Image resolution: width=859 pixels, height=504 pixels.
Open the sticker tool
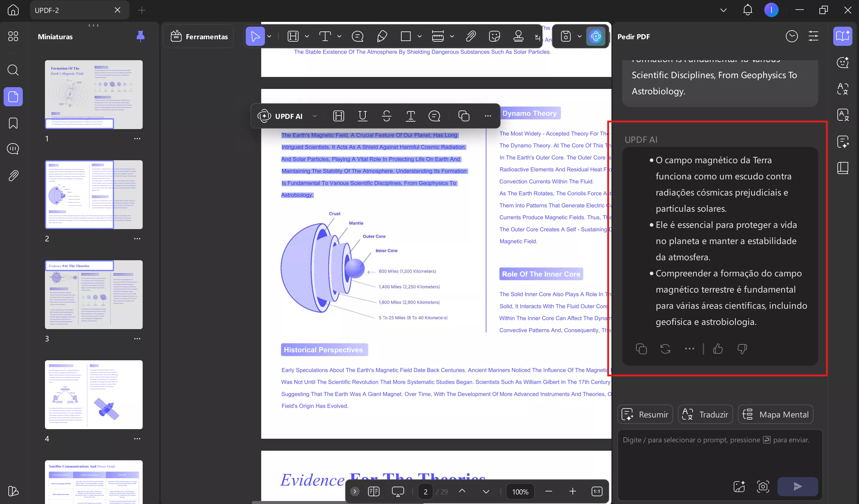pyautogui.click(x=494, y=36)
